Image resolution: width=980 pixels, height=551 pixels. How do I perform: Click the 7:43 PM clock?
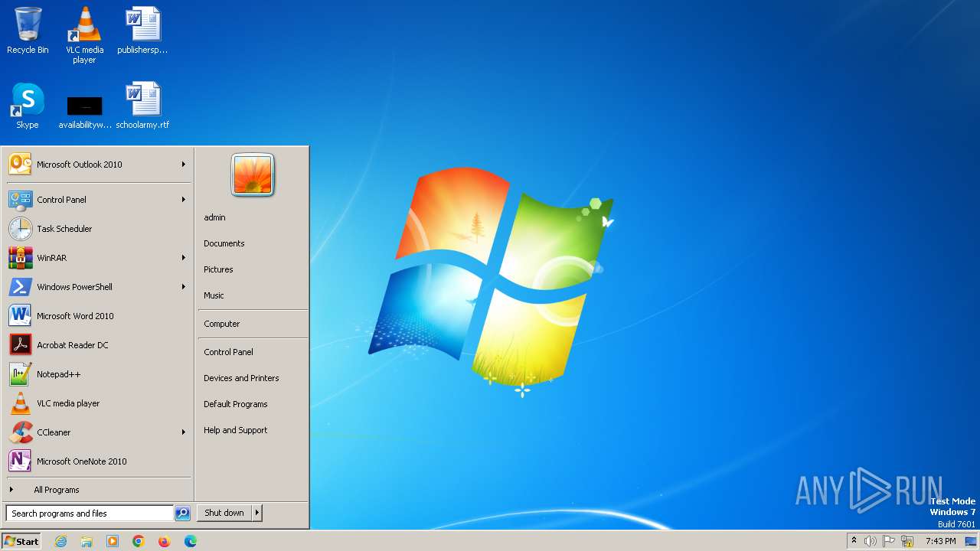[940, 541]
